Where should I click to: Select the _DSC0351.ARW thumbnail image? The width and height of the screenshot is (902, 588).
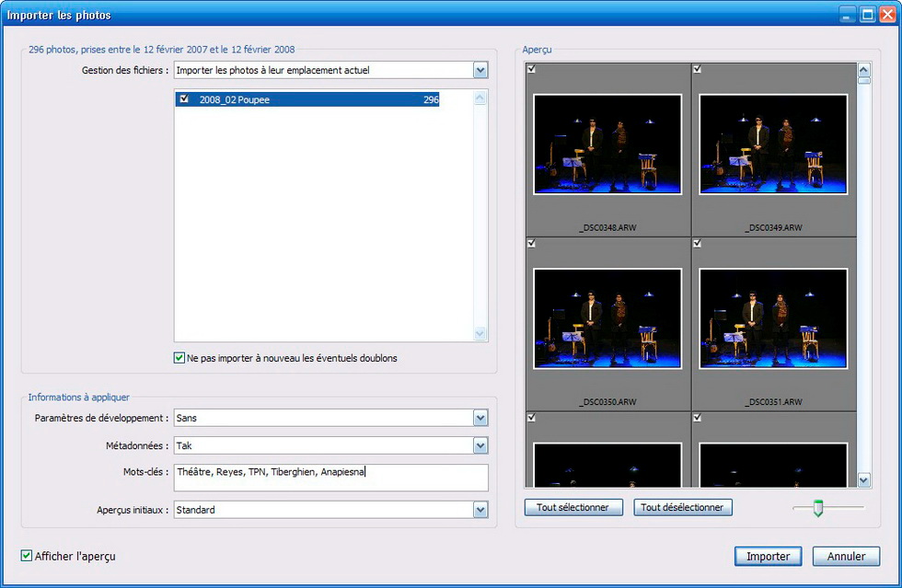[x=773, y=318]
